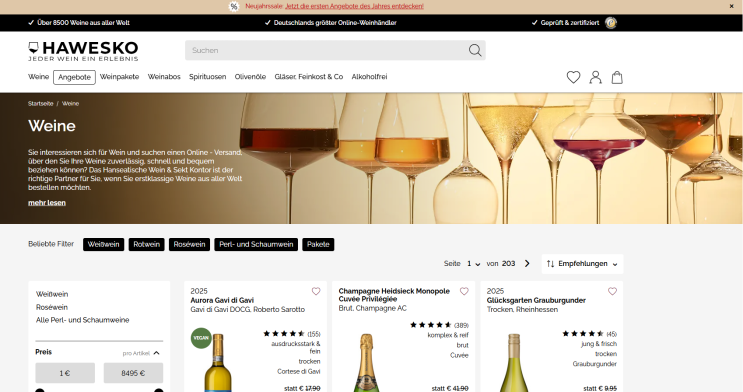Open the wishlist heart icon in header
The image size is (743, 392).
point(573,77)
